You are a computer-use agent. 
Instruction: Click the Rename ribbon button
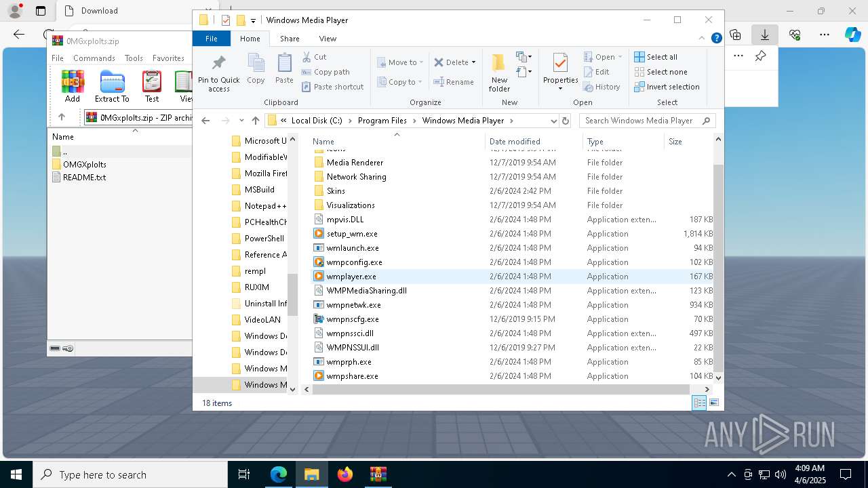click(x=454, y=82)
